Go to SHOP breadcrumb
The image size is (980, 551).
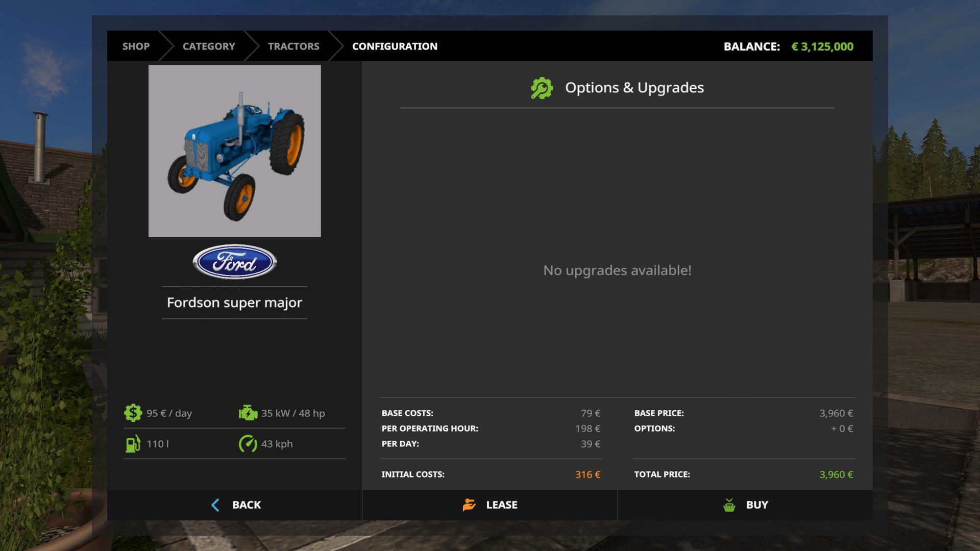(x=136, y=46)
